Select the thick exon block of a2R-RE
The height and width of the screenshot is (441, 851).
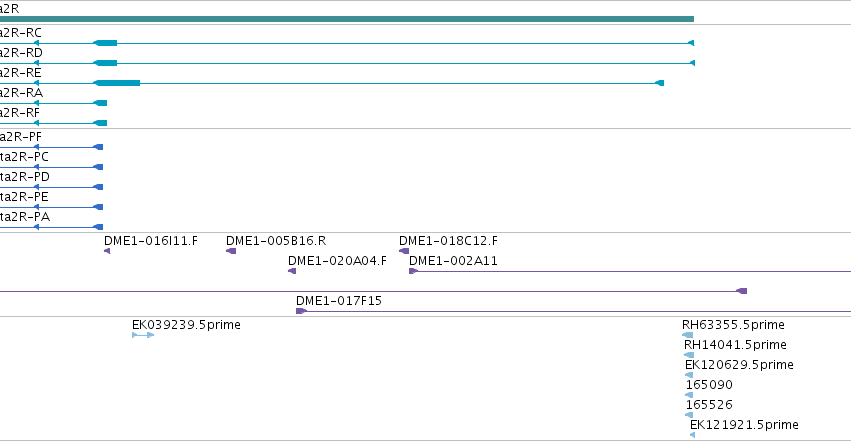click(117, 83)
